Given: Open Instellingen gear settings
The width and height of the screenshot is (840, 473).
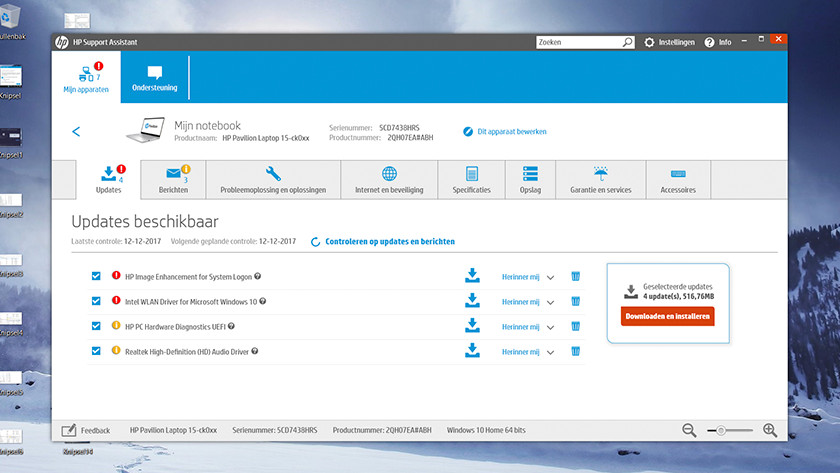Looking at the screenshot, I should [x=649, y=42].
